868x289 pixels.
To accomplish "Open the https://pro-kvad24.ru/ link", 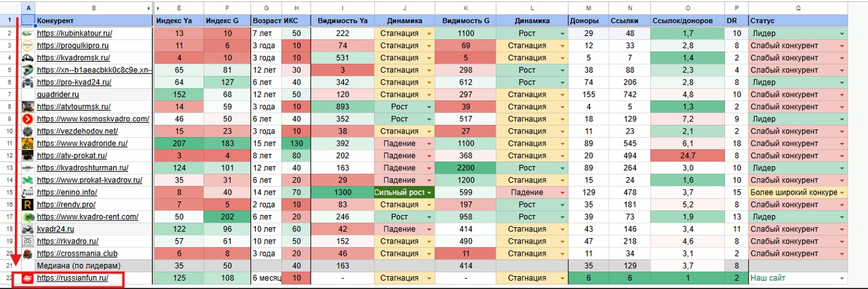I will tap(73, 82).
